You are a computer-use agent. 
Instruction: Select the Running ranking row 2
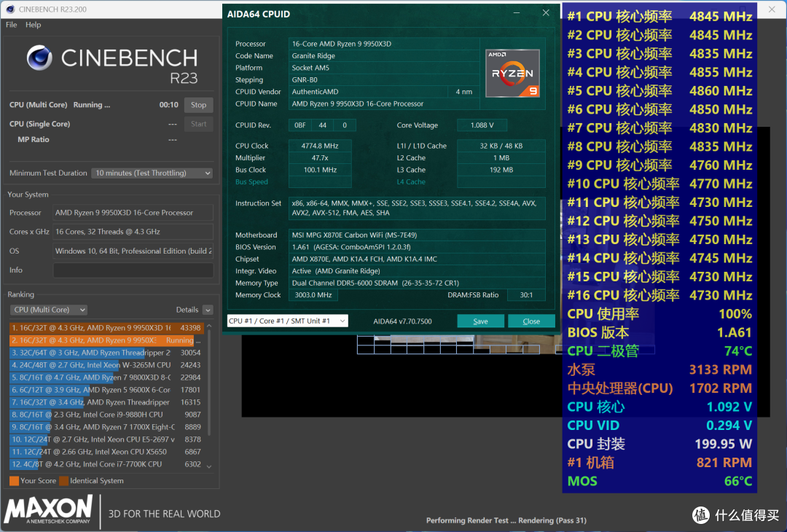[106, 340]
